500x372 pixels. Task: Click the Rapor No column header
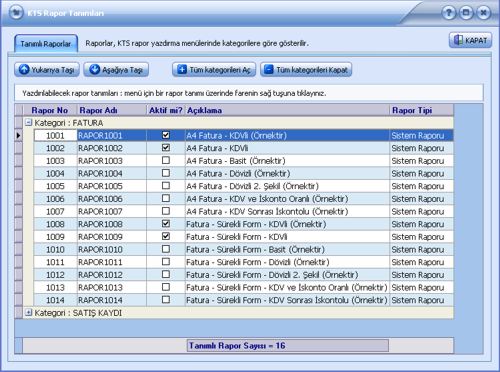50,110
